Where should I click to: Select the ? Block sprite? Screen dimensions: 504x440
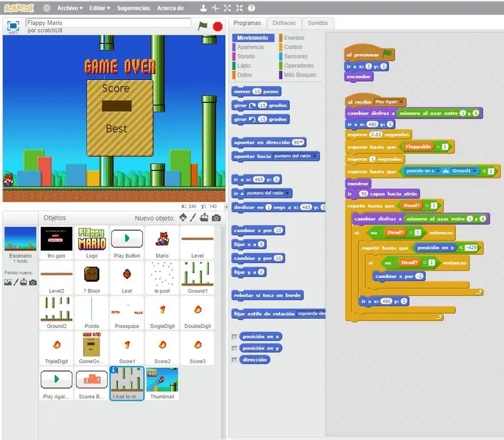[92, 277]
